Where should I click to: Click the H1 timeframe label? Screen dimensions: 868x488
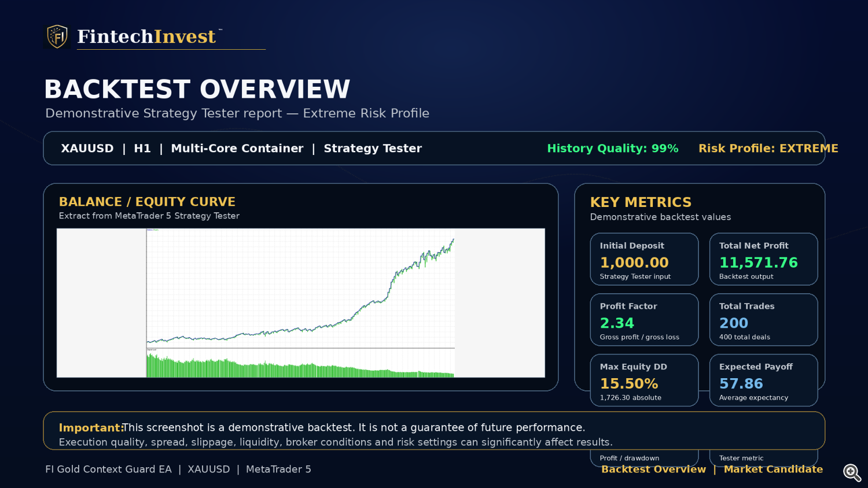click(x=142, y=149)
